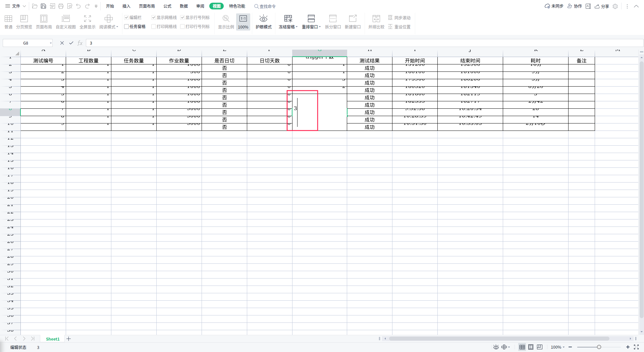Switch to the Home (开始) tab
The height and width of the screenshot is (352, 644).
pyautogui.click(x=110, y=6)
